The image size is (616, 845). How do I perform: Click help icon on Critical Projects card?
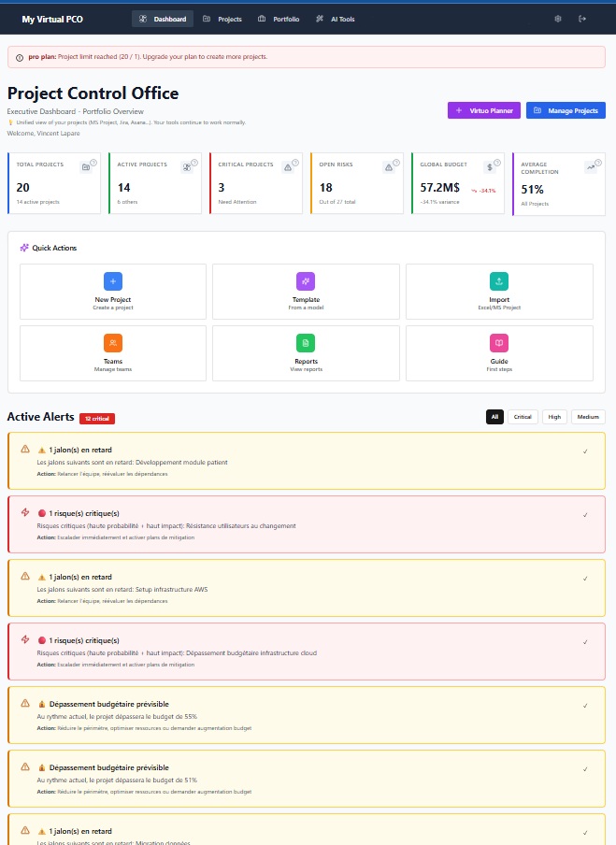point(295,163)
